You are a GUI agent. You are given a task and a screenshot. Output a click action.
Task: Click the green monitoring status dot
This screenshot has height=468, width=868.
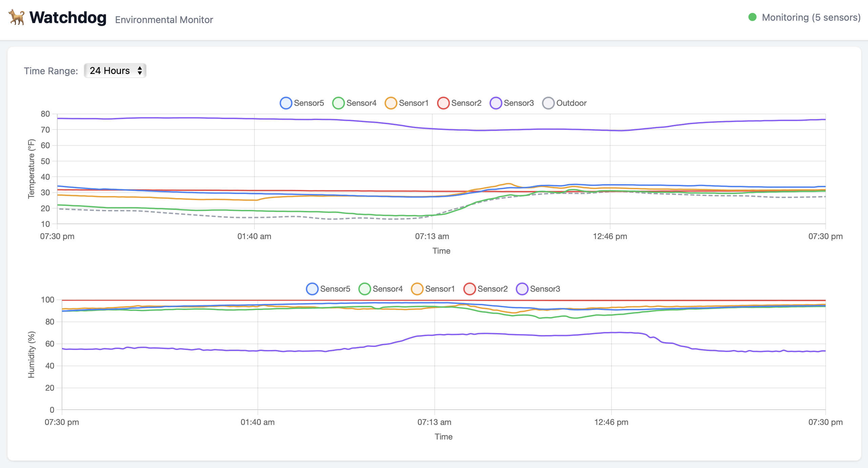752,17
